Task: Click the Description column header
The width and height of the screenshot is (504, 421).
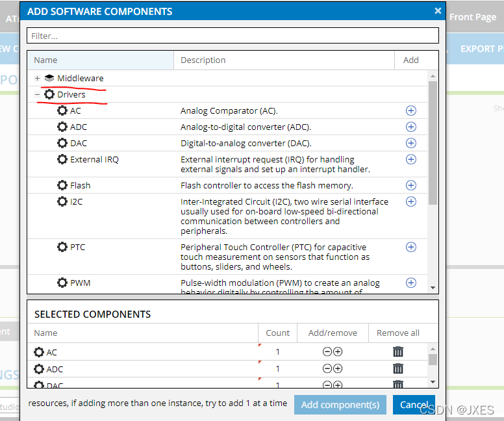Action: (x=284, y=60)
